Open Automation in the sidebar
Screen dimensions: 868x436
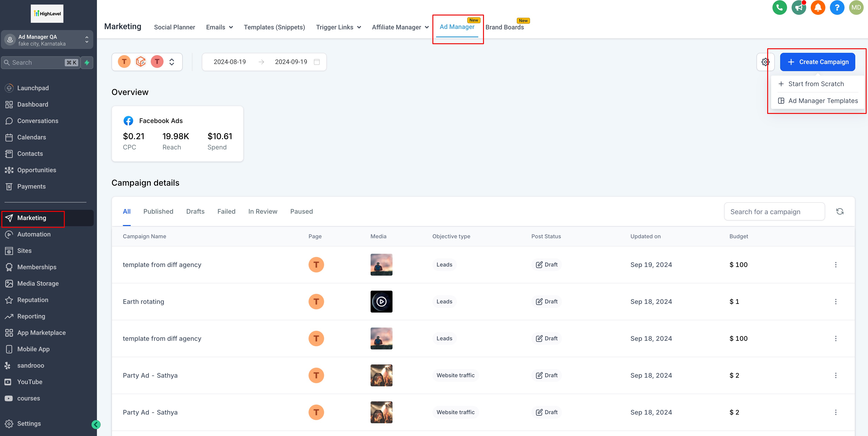(x=34, y=234)
